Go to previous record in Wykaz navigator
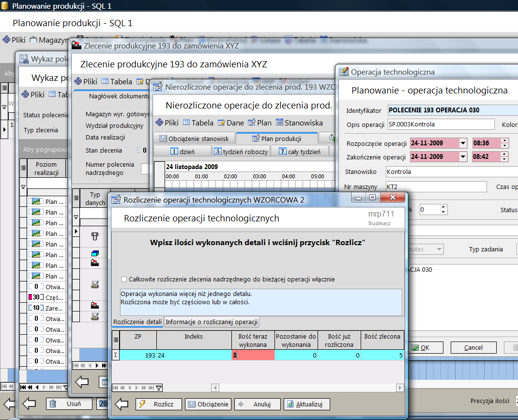This screenshot has width=518, height=420. click(x=37, y=387)
